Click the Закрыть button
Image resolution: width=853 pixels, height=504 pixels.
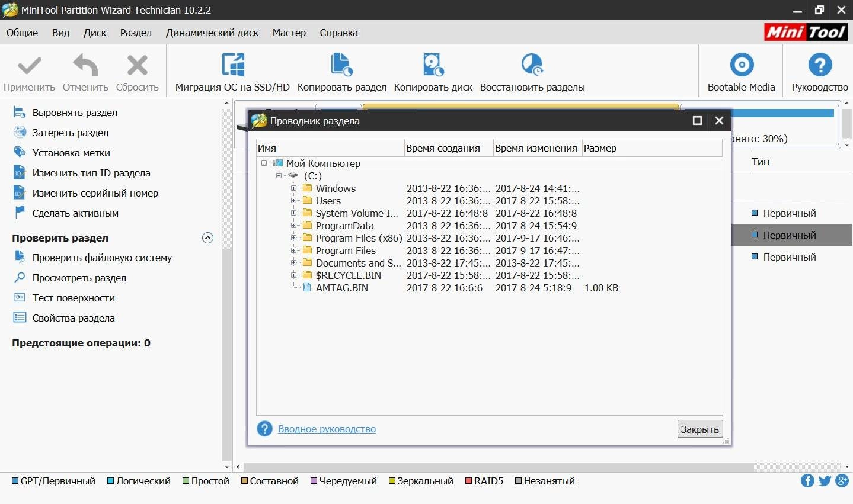[700, 429]
